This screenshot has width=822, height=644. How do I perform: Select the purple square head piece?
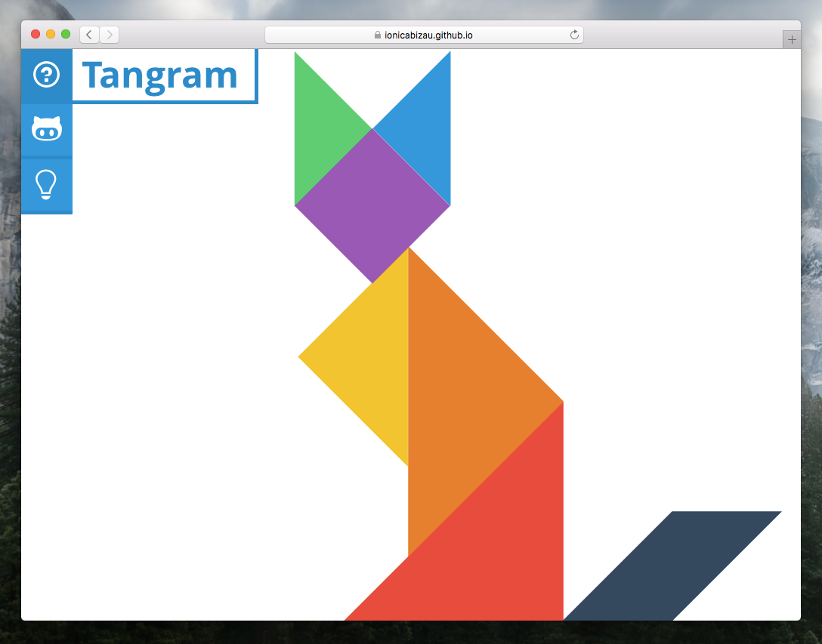coord(371,204)
